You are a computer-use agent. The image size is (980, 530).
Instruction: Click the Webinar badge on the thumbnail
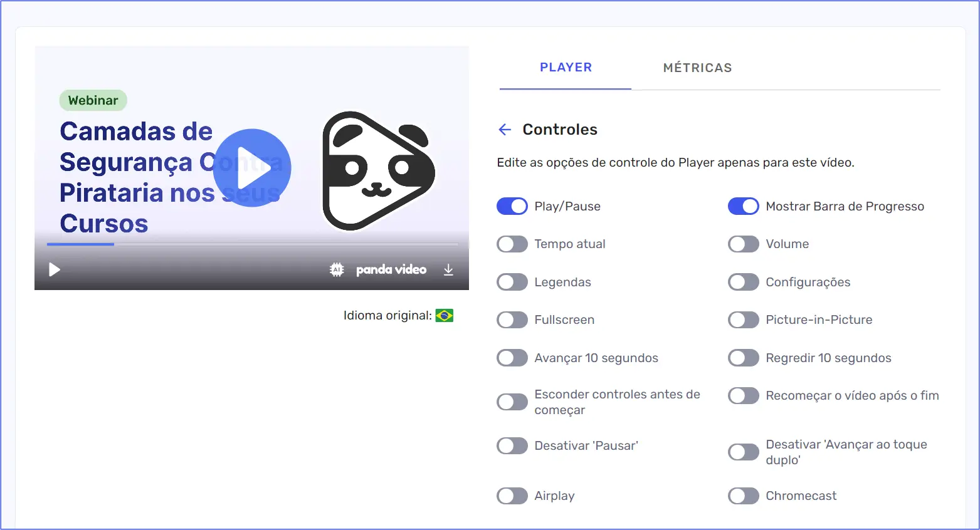93,100
